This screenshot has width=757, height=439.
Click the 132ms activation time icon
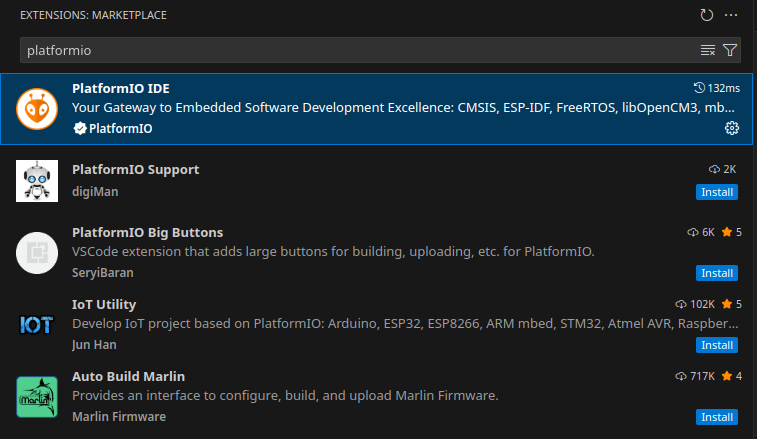coord(699,88)
